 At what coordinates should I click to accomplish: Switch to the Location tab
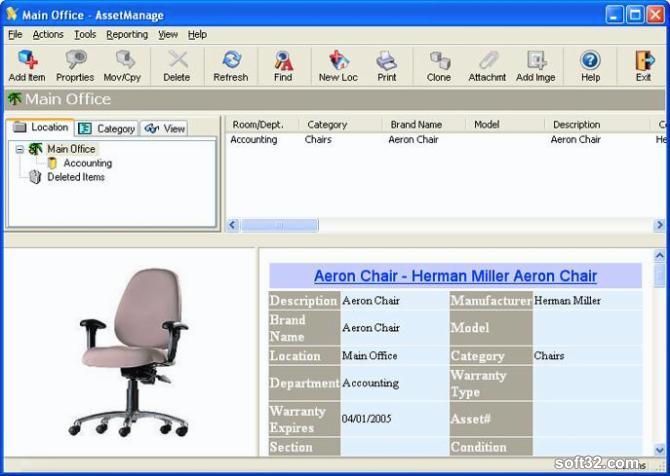[40, 127]
